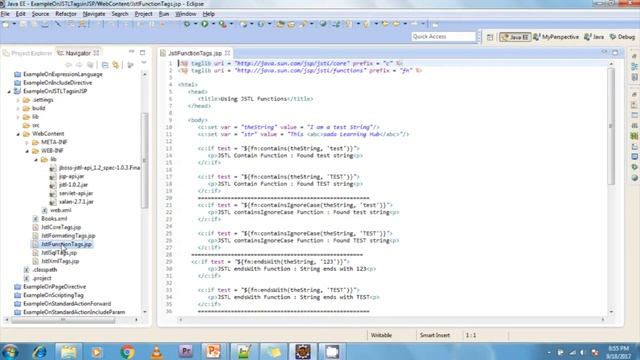Click the New file toolbar icon

pyautogui.click(x=6, y=24)
